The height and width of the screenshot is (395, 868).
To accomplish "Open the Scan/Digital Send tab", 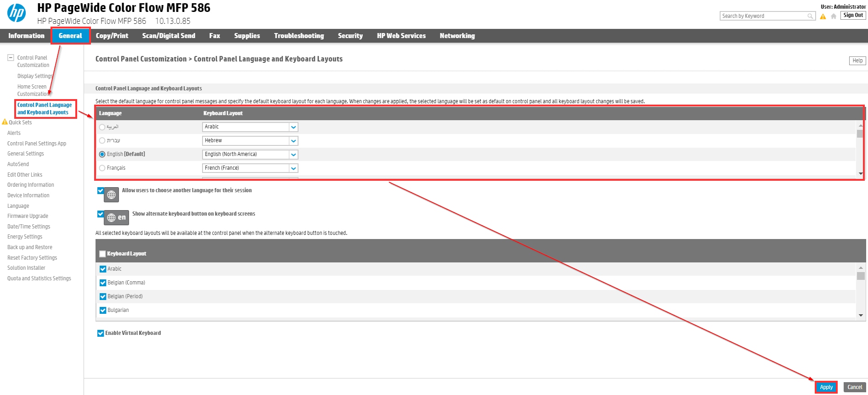I will [169, 36].
